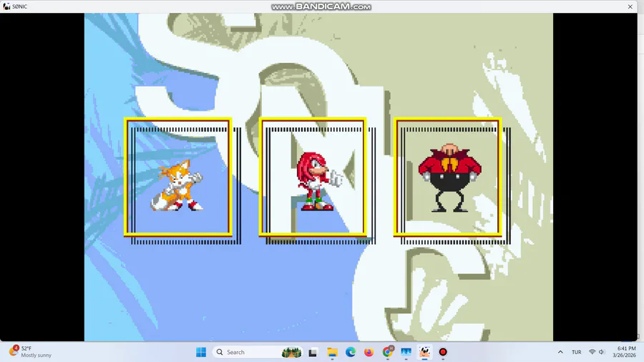The width and height of the screenshot is (644, 362).
Task: Click the taskbar Search box
Action: [x=258, y=352]
